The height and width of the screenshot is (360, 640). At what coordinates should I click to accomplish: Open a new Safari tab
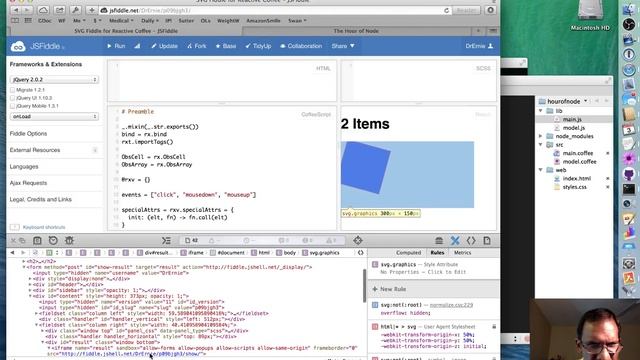click(x=478, y=31)
